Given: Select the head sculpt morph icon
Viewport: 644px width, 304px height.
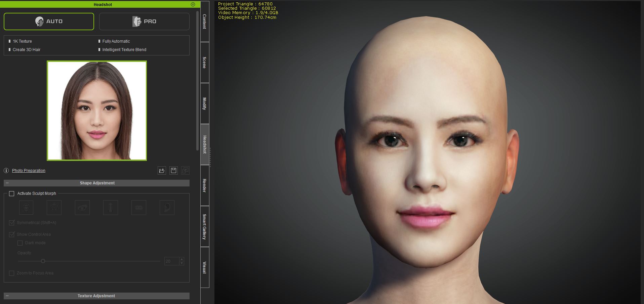Looking at the screenshot, I should point(26,208).
